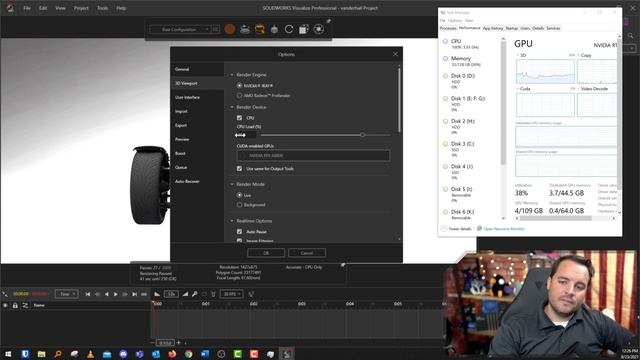Open Microsoft Teams from taskbar
This screenshot has width=640, height=360.
coord(140,354)
